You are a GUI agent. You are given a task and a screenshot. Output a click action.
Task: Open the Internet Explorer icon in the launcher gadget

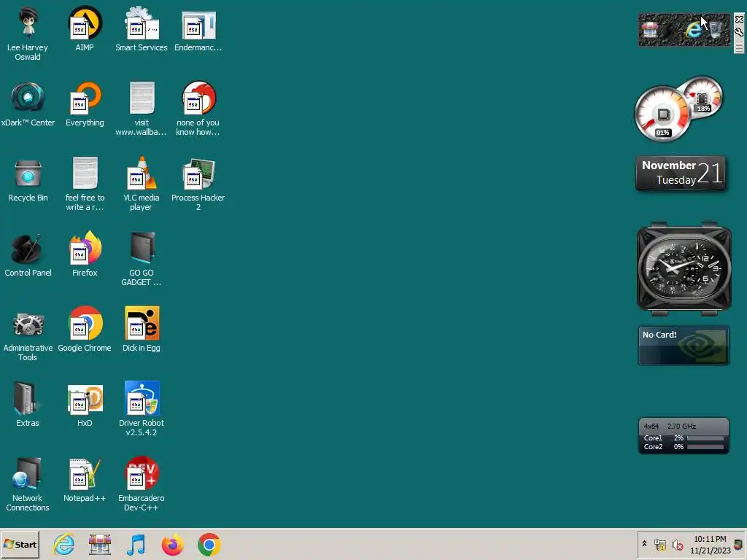click(x=694, y=29)
